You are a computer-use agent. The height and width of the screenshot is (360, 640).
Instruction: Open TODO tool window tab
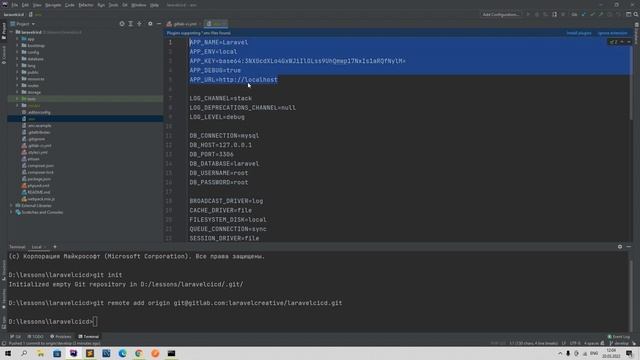[x=36, y=337]
